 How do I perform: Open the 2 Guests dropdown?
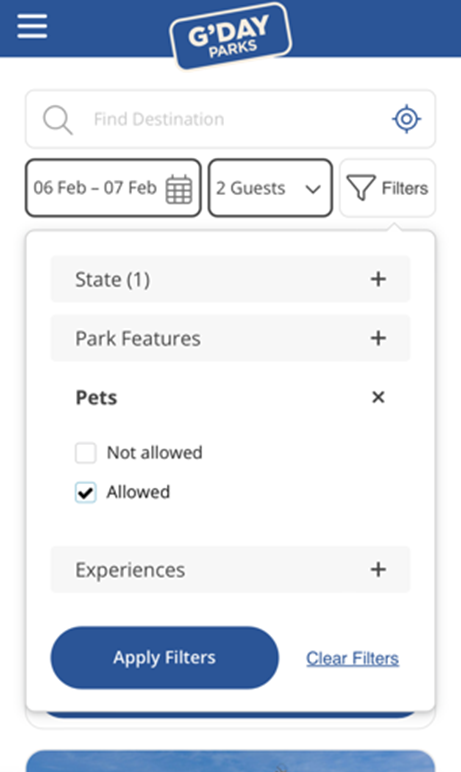tap(270, 188)
